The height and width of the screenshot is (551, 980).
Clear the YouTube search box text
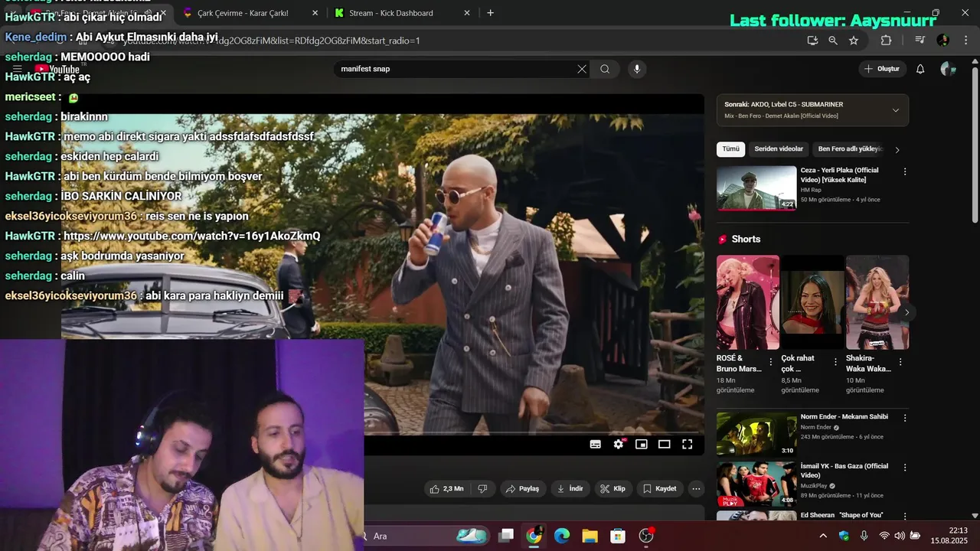pyautogui.click(x=582, y=69)
